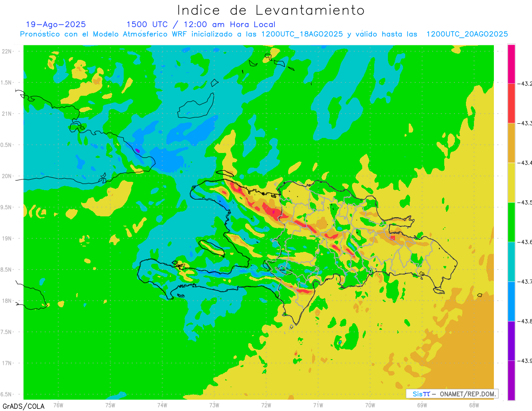Click the 18N latitude label
The width and height of the screenshot is (532, 411).
tap(8, 301)
